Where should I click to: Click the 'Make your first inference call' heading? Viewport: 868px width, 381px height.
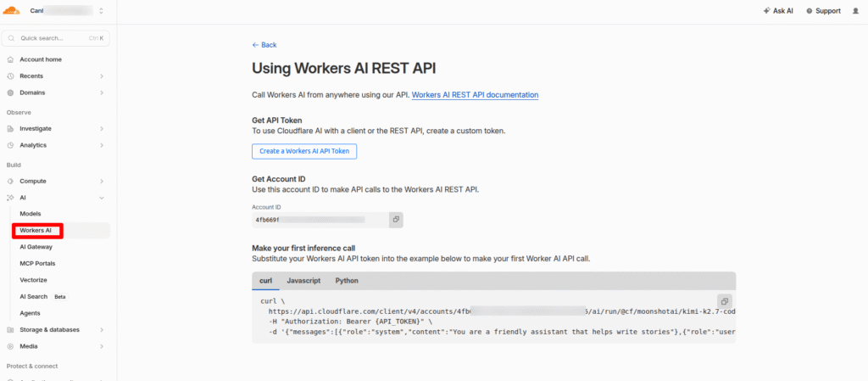click(x=303, y=248)
